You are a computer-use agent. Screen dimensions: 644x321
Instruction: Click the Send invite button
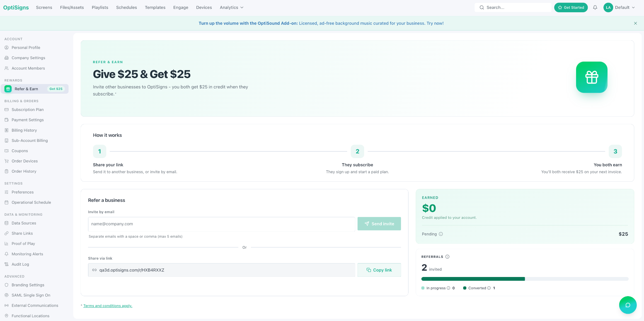pos(379,224)
